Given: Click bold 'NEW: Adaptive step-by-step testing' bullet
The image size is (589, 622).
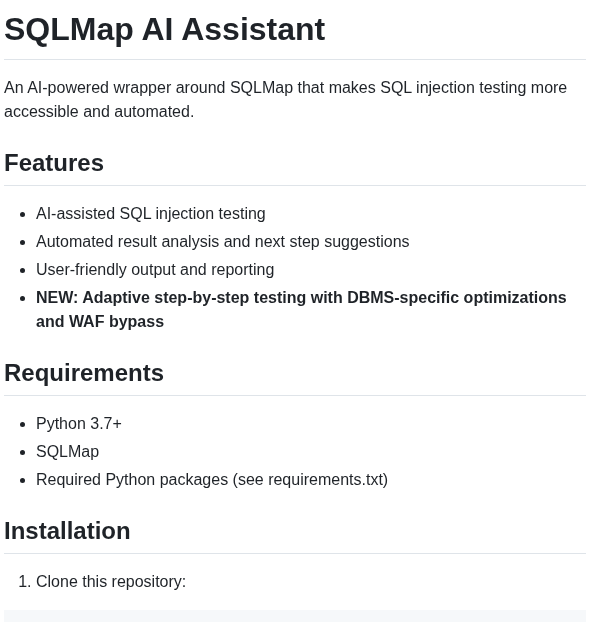Looking at the screenshot, I should 301,309.
